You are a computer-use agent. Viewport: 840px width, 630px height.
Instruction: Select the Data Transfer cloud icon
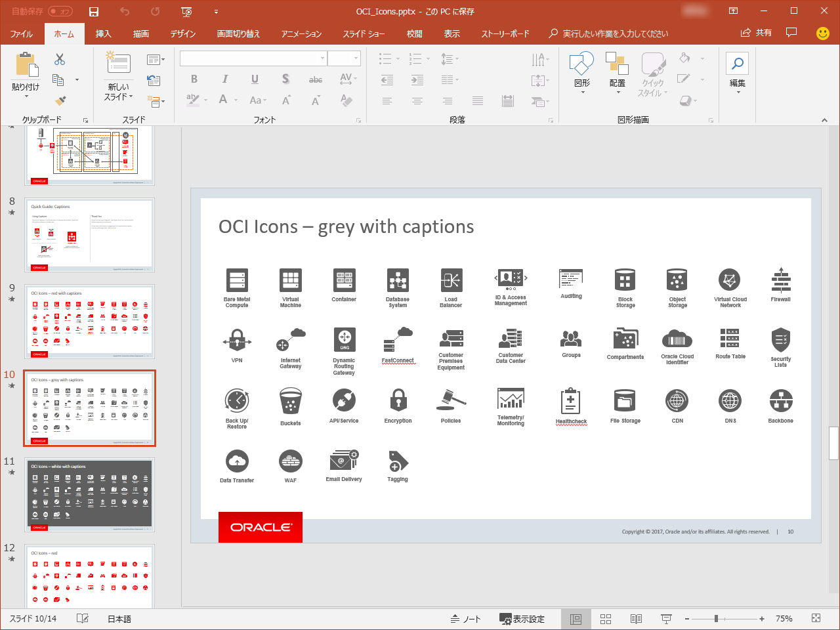[x=237, y=461]
